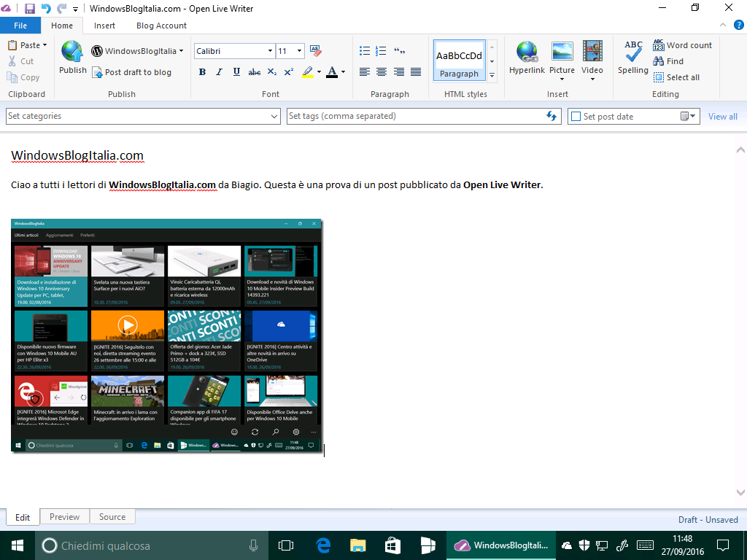Image resolution: width=747 pixels, height=560 pixels.
Task: Align text right
Action: 399,72
